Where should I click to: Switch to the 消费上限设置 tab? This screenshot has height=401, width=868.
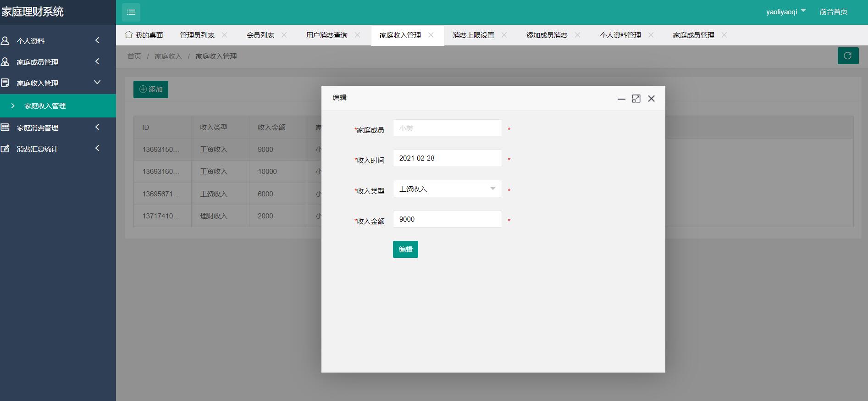click(x=474, y=35)
